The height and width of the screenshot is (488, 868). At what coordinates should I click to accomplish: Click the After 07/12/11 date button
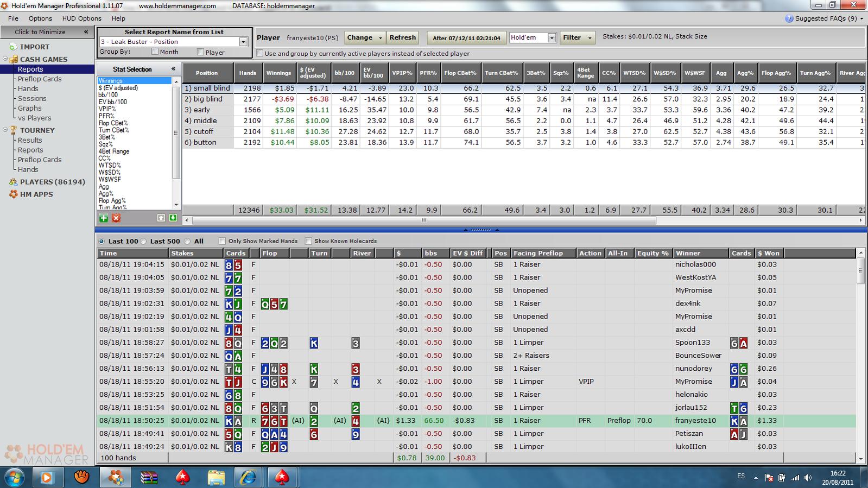coord(466,38)
